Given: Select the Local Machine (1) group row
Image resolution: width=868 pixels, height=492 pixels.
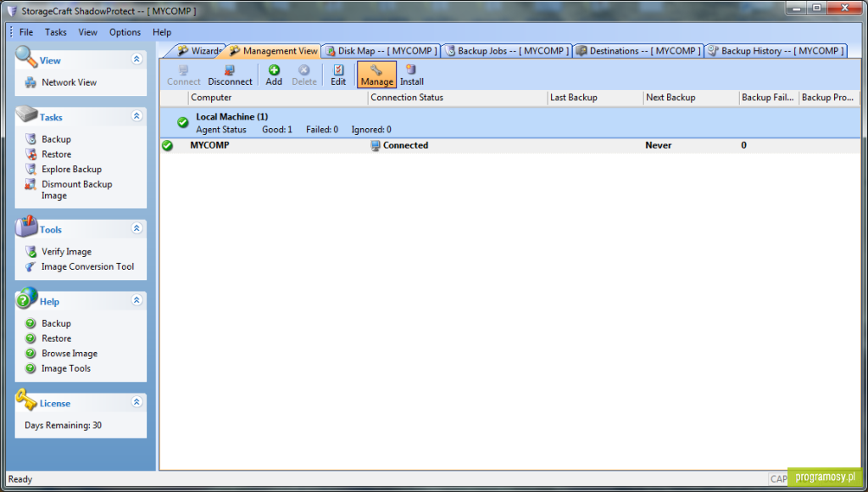Looking at the screenshot, I should point(510,122).
